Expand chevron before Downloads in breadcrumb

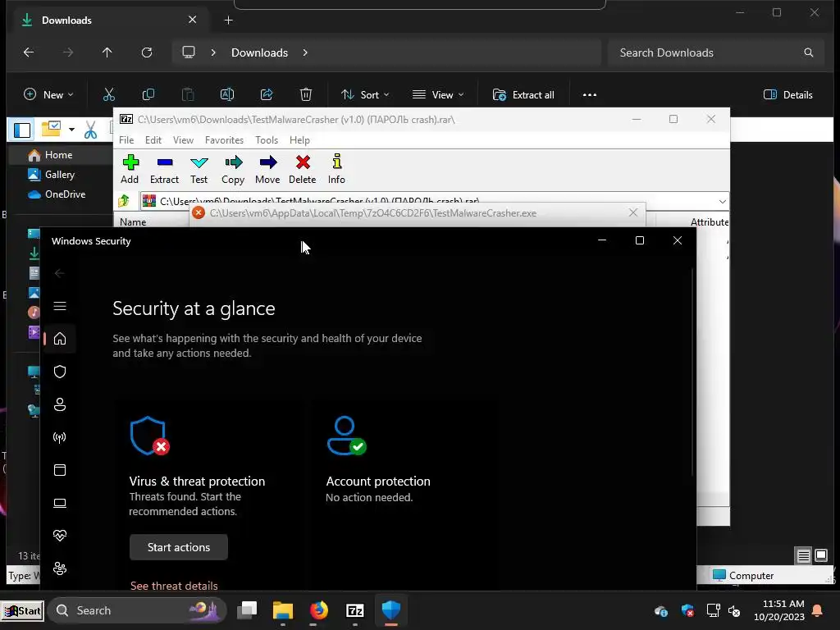coord(213,52)
